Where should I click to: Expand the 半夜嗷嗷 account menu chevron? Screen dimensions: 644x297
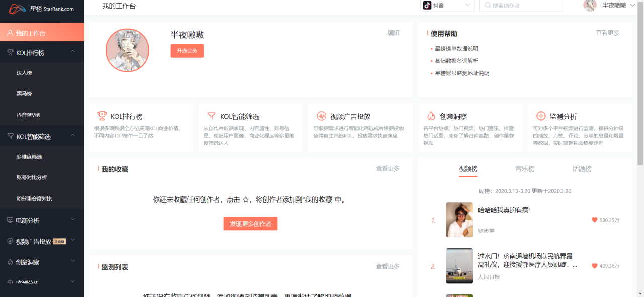(633, 6)
